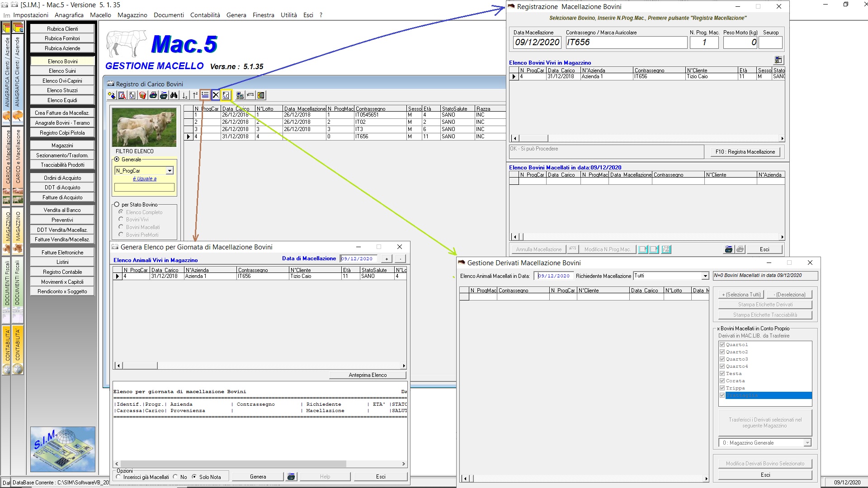Click the Anteprima Elenco button
This screenshot has height=488, width=868.
tap(368, 375)
